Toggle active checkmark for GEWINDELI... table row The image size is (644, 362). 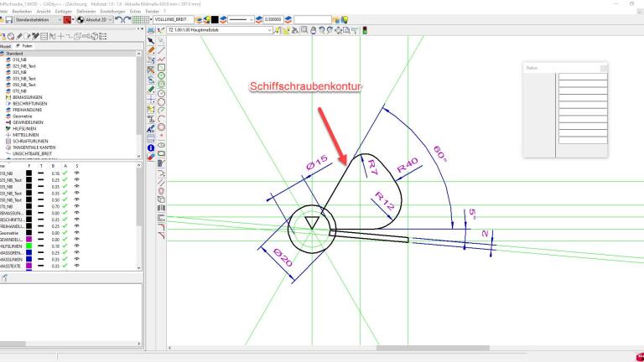pyautogui.click(x=65, y=240)
